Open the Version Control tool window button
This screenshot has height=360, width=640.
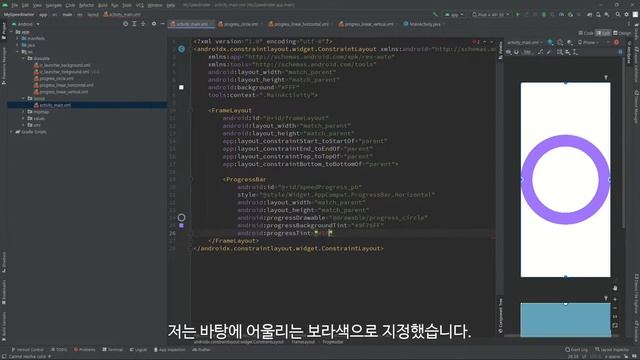[x=28, y=349]
